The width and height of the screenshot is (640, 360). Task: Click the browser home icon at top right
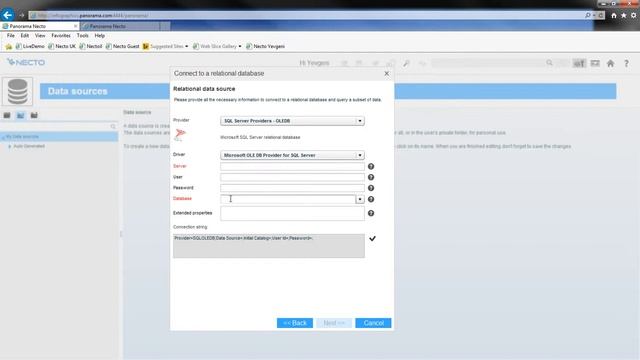tap(613, 16)
